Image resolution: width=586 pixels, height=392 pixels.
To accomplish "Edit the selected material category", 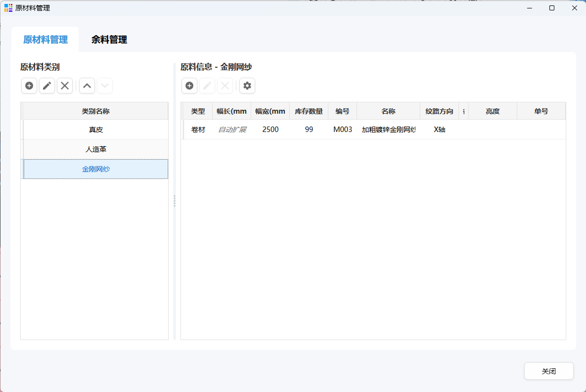I will coord(47,86).
